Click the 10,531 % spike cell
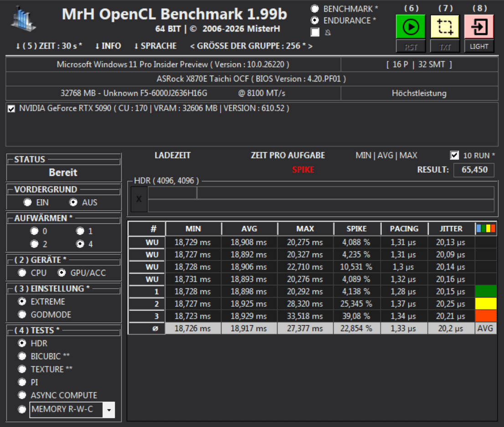 356,267
